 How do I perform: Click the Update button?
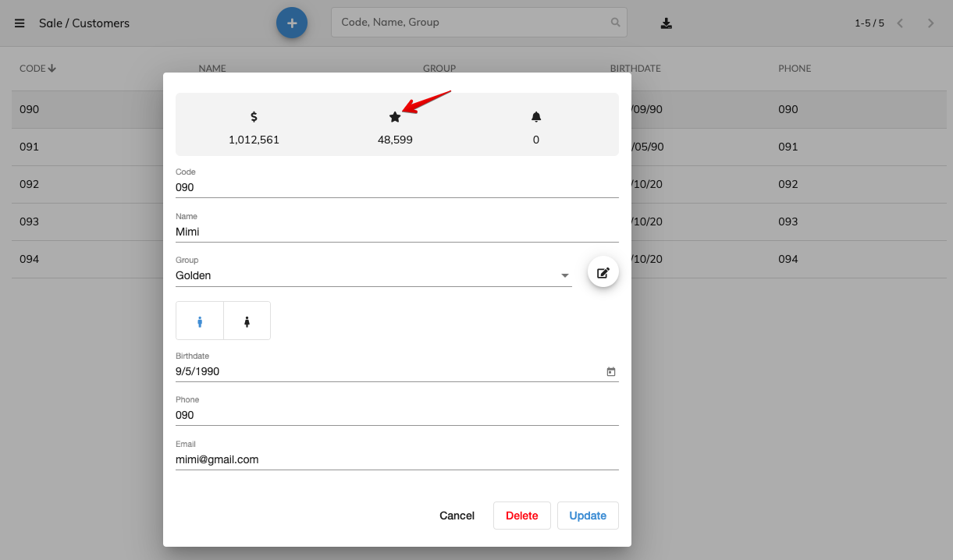(x=588, y=516)
